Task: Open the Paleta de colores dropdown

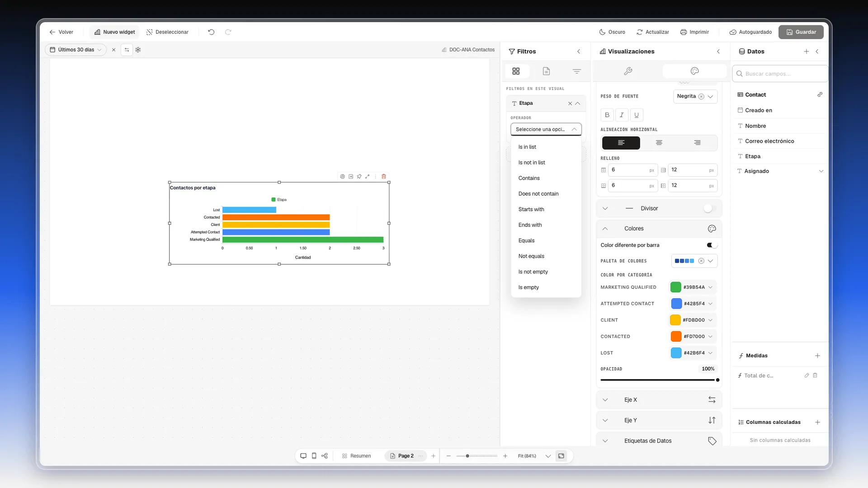Action: click(x=694, y=261)
